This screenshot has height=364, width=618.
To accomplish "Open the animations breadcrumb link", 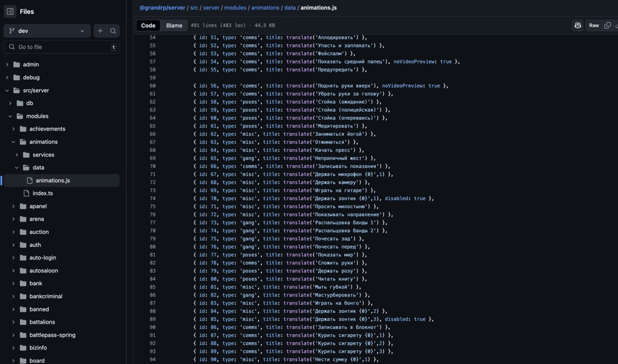I will (x=265, y=8).
